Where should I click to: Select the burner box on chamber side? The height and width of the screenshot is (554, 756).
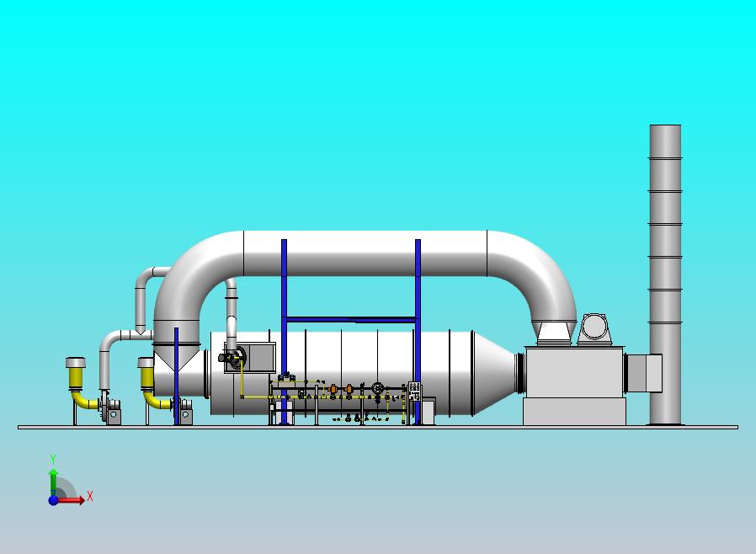250,357
